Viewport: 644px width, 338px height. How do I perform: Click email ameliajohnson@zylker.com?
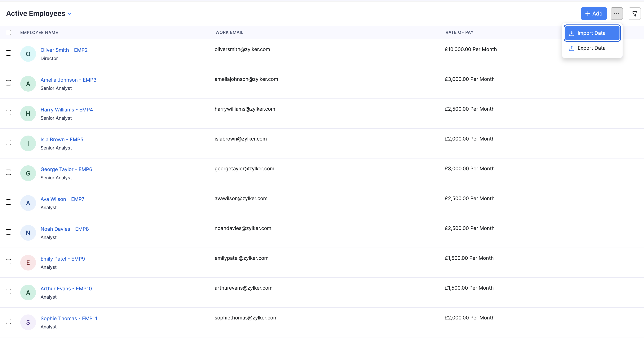(x=246, y=79)
